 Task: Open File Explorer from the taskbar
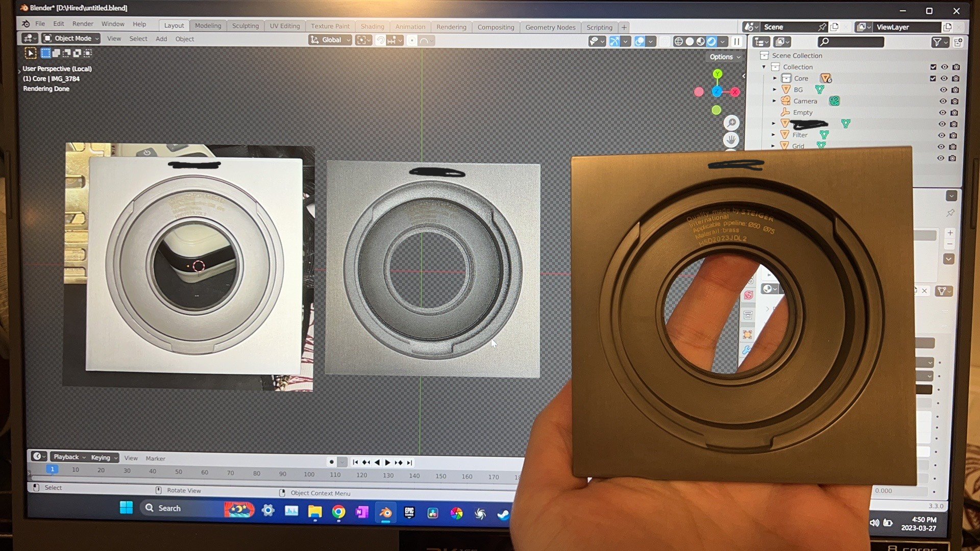click(315, 511)
